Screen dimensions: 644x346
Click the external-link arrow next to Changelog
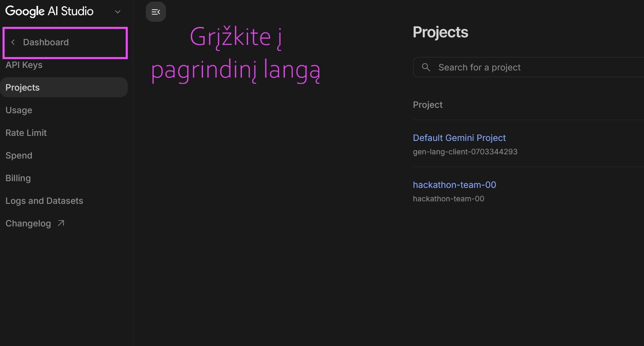click(x=61, y=223)
